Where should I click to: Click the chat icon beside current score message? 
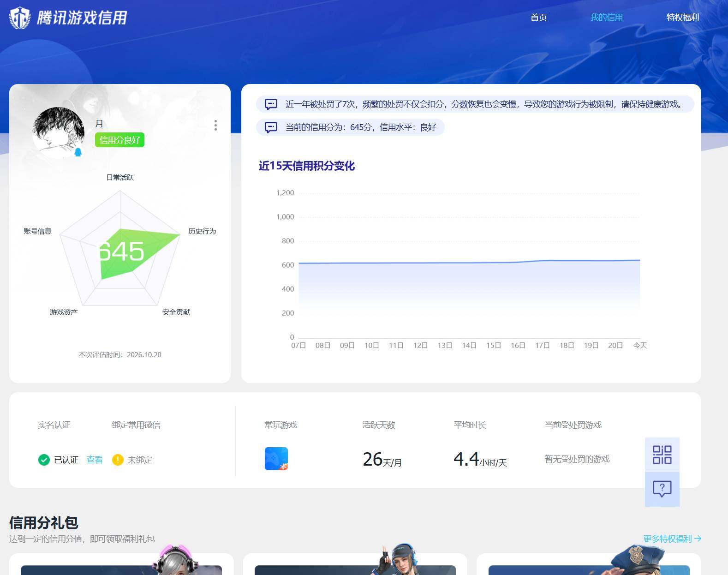[x=271, y=127]
